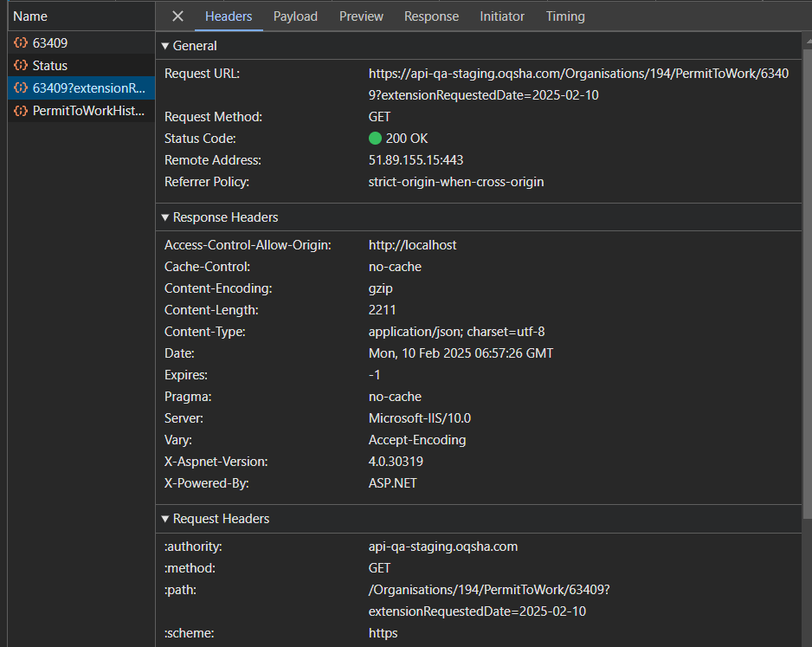The image size is (812, 647).
Task: Click the JSON icon of the selected 63409?extensionR request
Action: pyautogui.click(x=20, y=87)
